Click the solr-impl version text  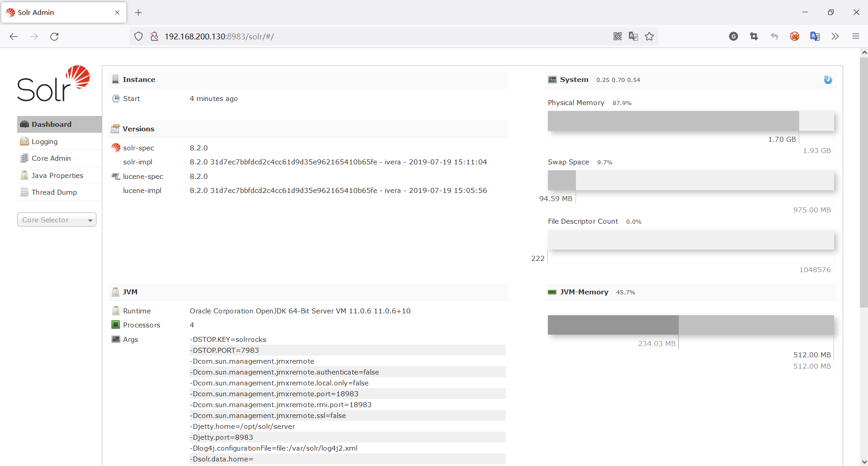(338, 162)
